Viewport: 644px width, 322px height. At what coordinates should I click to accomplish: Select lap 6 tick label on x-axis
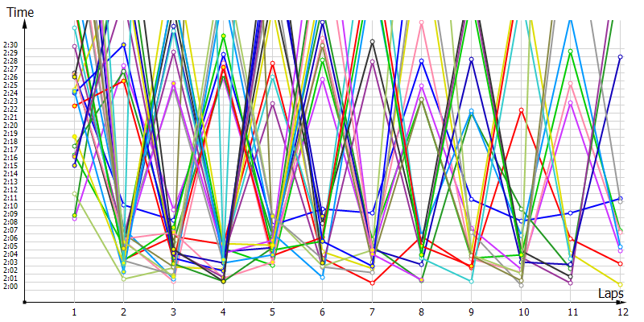click(322, 311)
